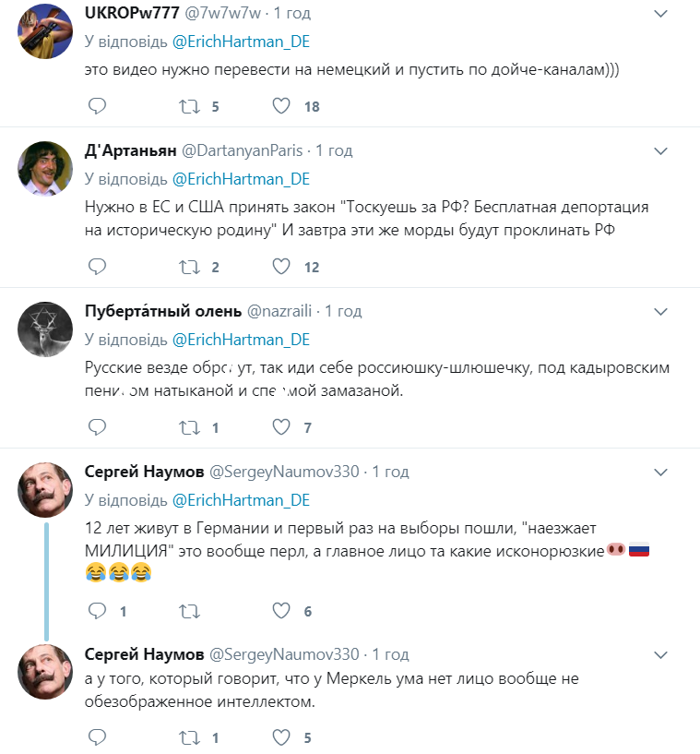Retweet Сергей Наумов's last tweet

(189, 737)
